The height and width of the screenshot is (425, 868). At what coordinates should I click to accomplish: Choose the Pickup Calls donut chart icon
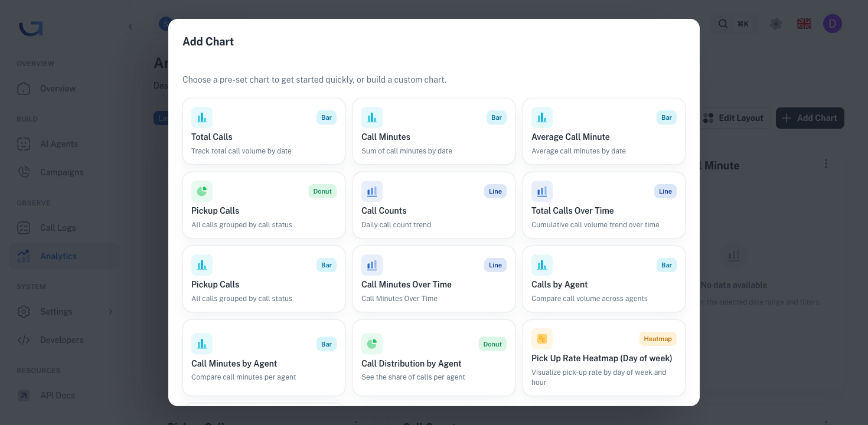(202, 191)
